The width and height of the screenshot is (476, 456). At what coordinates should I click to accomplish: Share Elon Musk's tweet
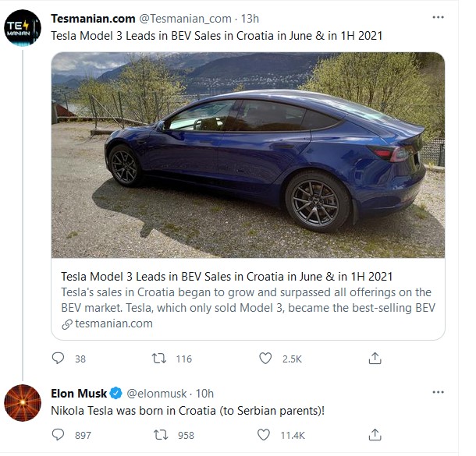tap(375, 435)
